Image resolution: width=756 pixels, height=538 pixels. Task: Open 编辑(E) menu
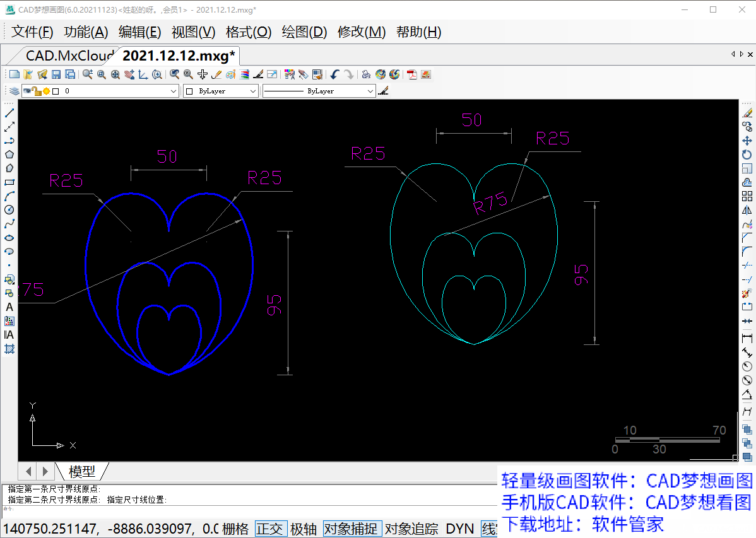click(140, 32)
